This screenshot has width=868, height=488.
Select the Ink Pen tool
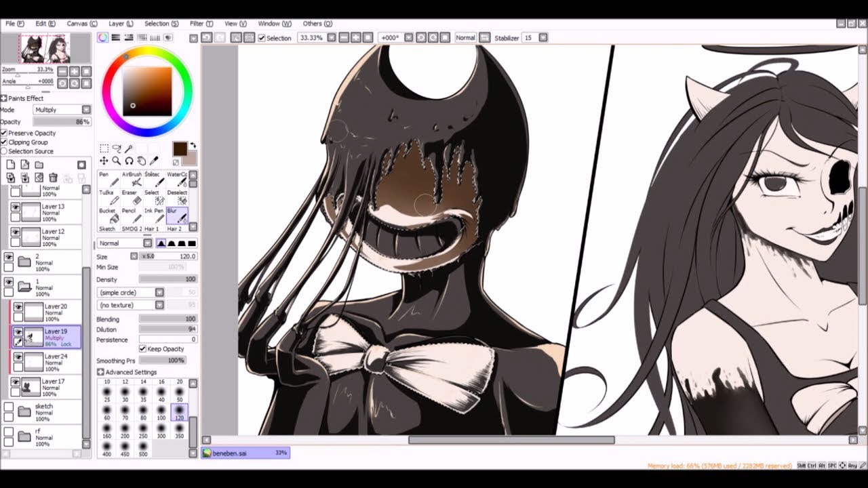[154, 215]
